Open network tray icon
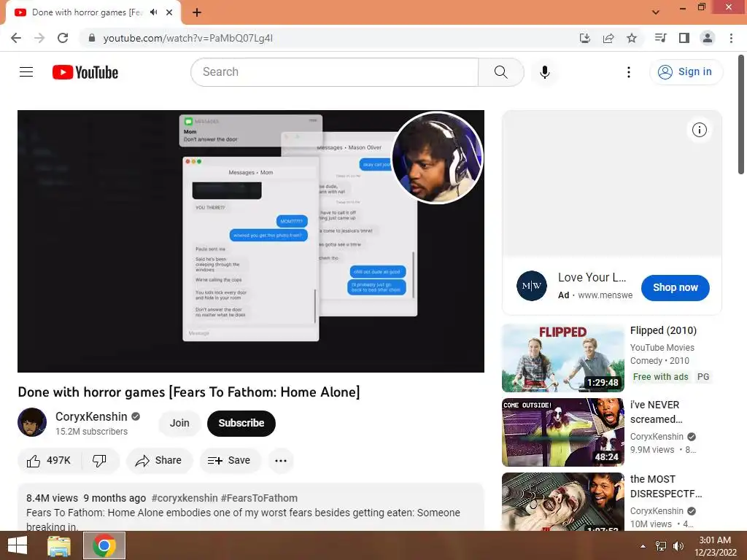Screen dimensions: 747x560 pos(661,546)
